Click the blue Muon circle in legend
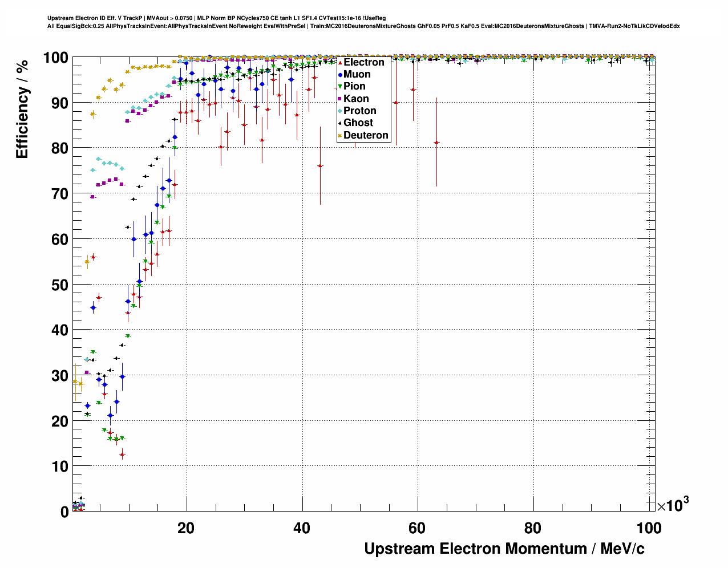 (340, 74)
